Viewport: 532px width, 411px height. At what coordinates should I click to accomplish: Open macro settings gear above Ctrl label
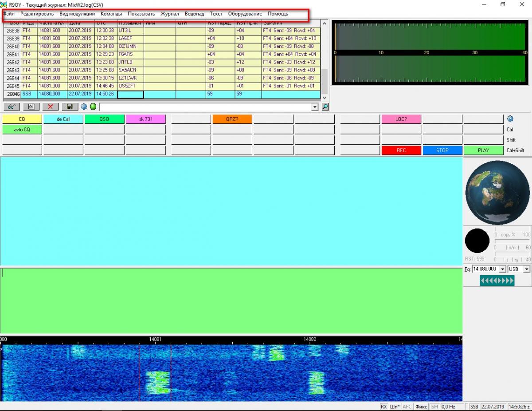(x=510, y=119)
